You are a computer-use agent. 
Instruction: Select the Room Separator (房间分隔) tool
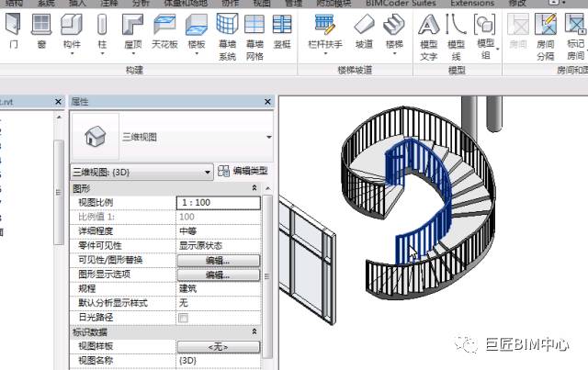[545, 37]
